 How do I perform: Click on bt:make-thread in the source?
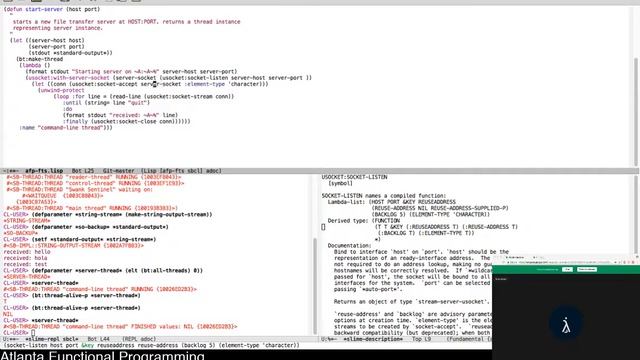point(40,59)
